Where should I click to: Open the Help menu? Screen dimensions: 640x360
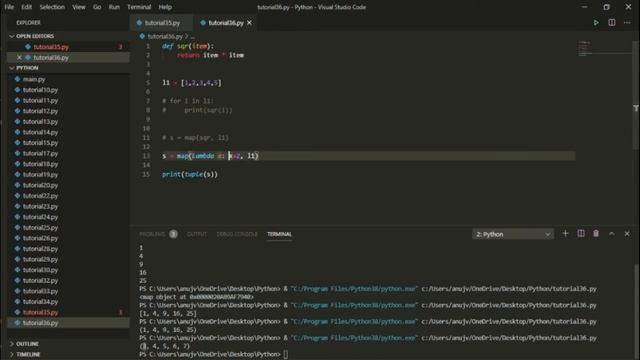coord(165,7)
